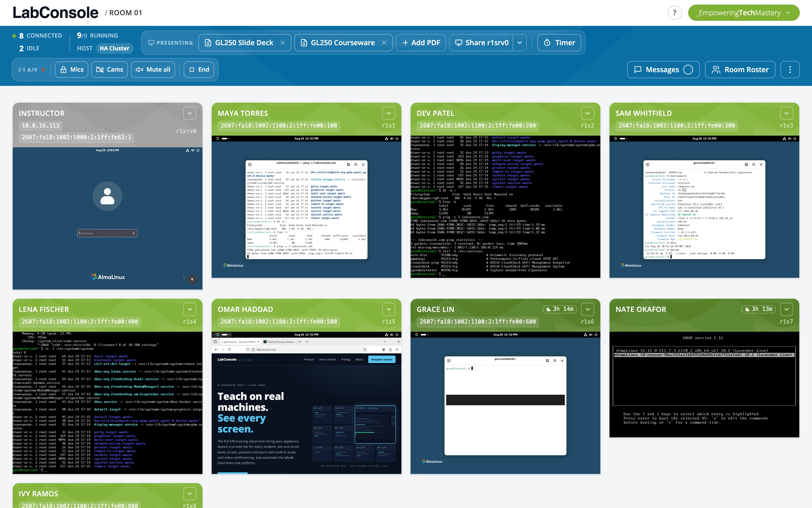Viewport: 812px width, 508px height.
Task: Click the volume icon in Instructor screen top bar
Action: [193, 151]
